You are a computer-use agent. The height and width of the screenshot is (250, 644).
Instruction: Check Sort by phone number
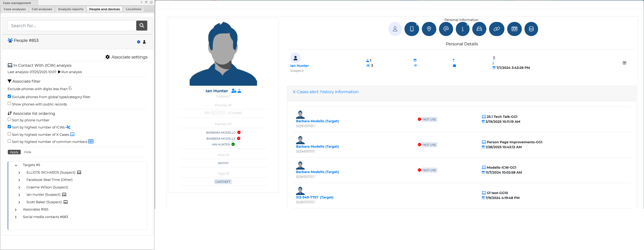click(x=9, y=120)
